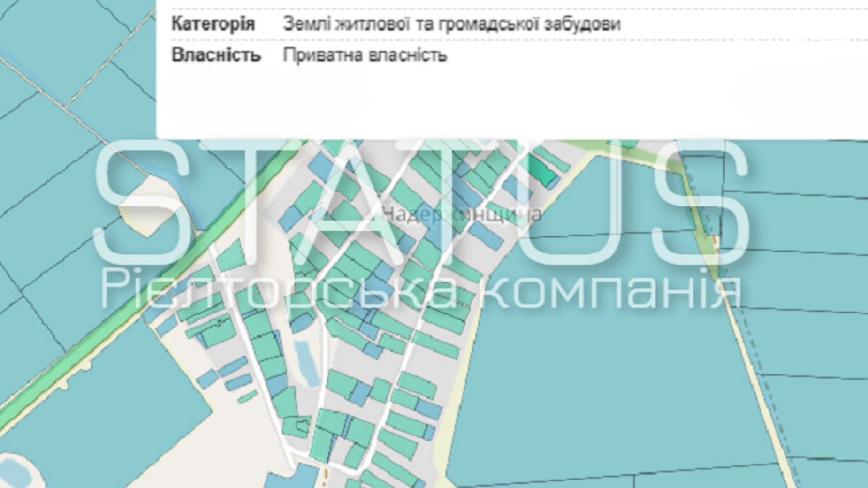Click the blank area of the info popup
This screenshot has height=488, width=868.
click(469, 103)
